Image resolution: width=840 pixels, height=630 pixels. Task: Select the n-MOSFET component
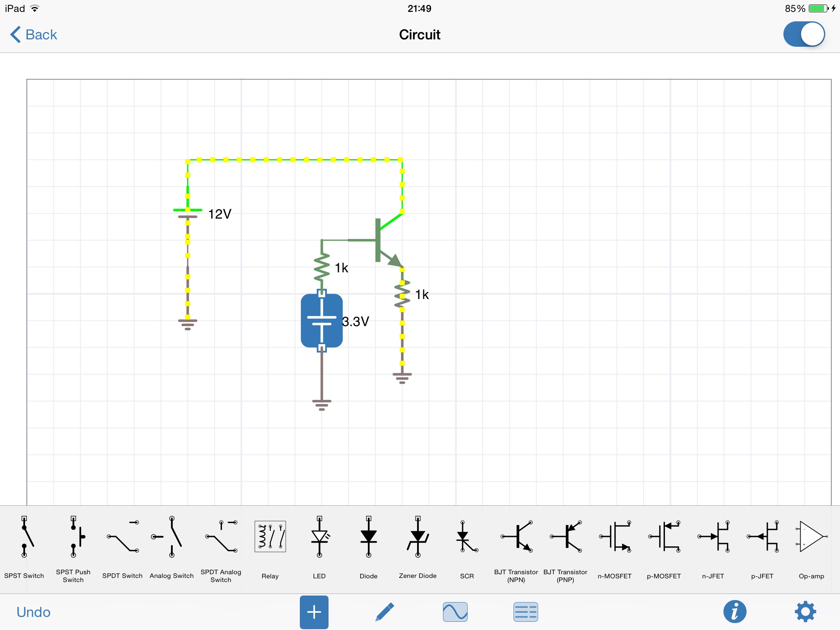point(614,537)
